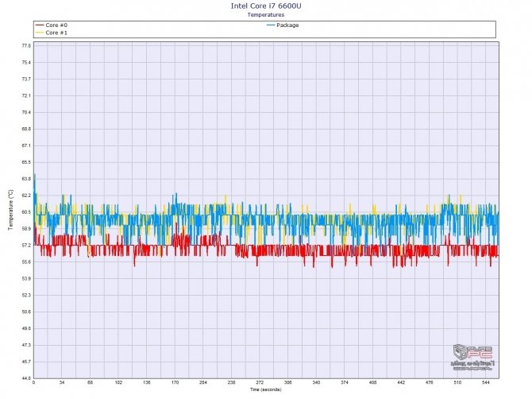
Task: Click the 170 x-axis tick label
Action: click(x=175, y=382)
